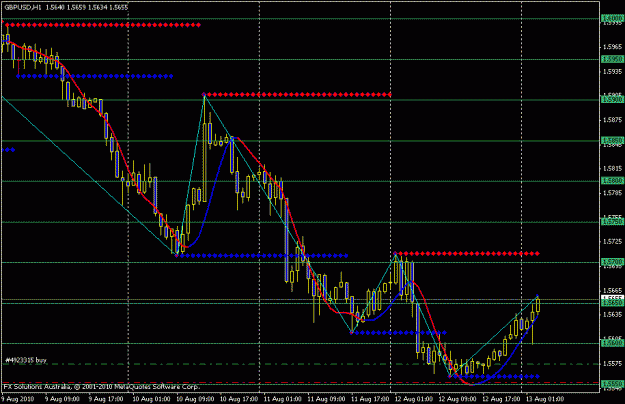Click the 13 Aug 01:00 time label
The width and height of the screenshot is (625, 404).
(x=545, y=399)
